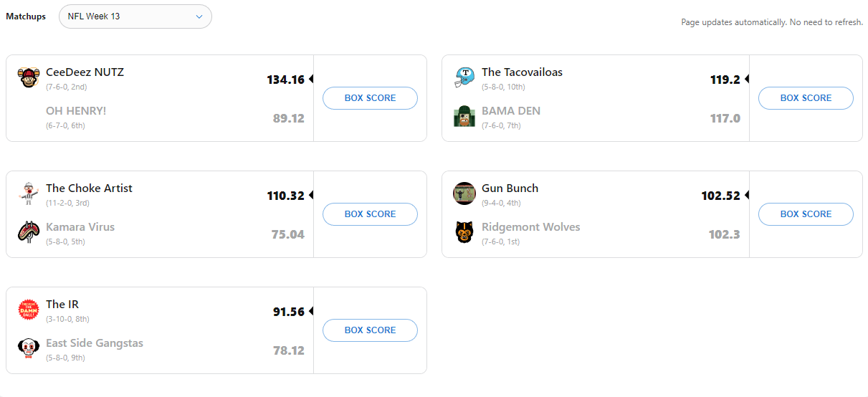Click the Ridgemont Wolves team logo
The image size is (868, 397).
tap(464, 232)
